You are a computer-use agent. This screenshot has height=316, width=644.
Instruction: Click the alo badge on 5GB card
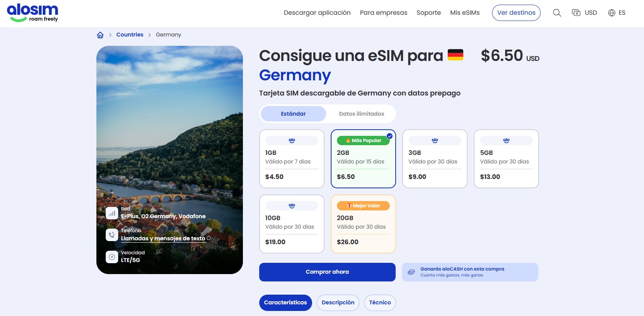click(x=506, y=141)
